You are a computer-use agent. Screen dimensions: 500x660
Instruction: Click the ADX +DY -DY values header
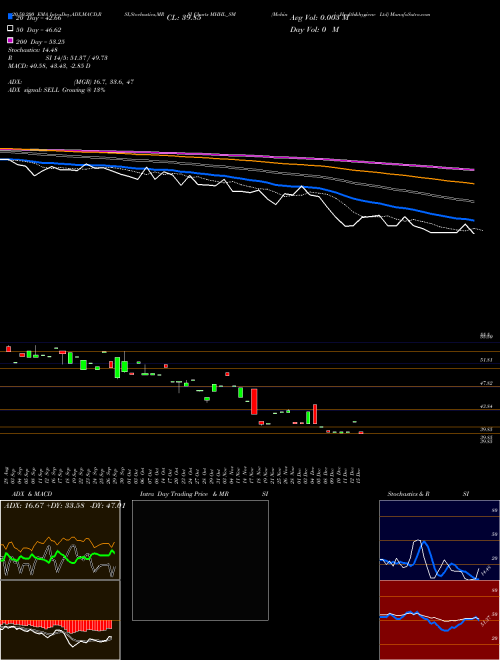tap(64, 506)
